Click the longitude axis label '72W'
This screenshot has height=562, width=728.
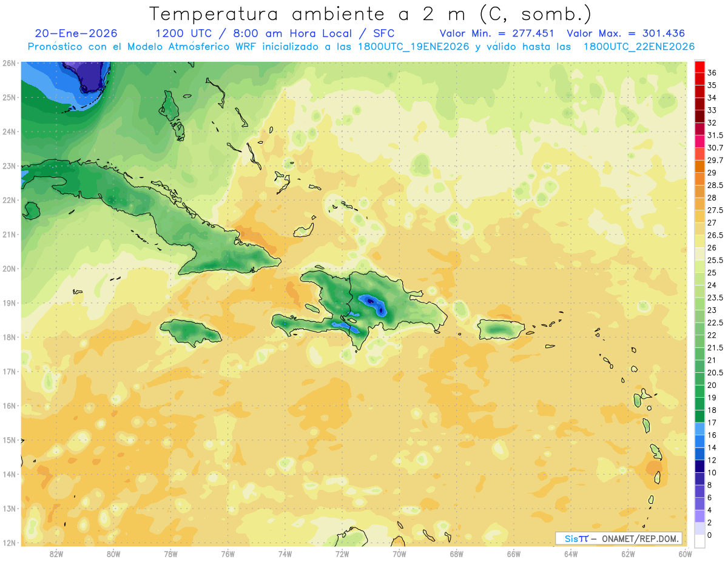342,554
